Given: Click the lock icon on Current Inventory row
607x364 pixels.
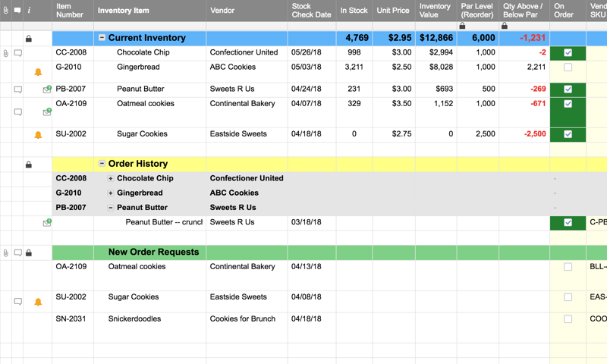Looking at the screenshot, I should (x=29, y=39).
